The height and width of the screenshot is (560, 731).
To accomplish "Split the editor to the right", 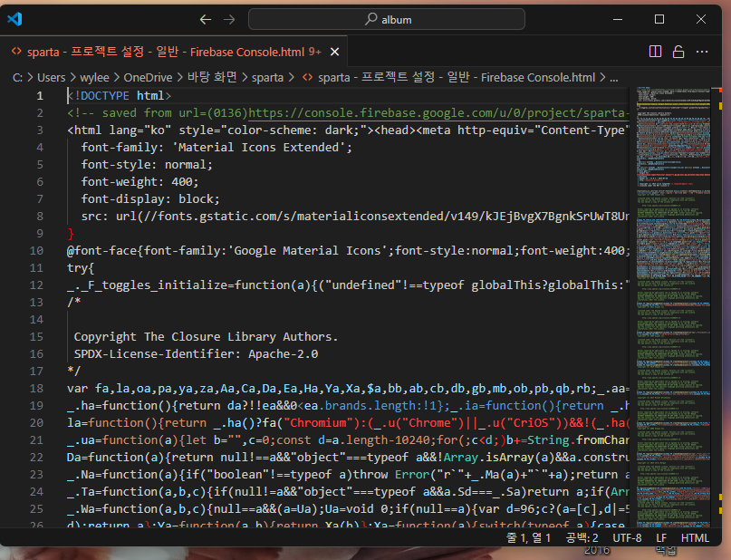I will click(655, 52).
